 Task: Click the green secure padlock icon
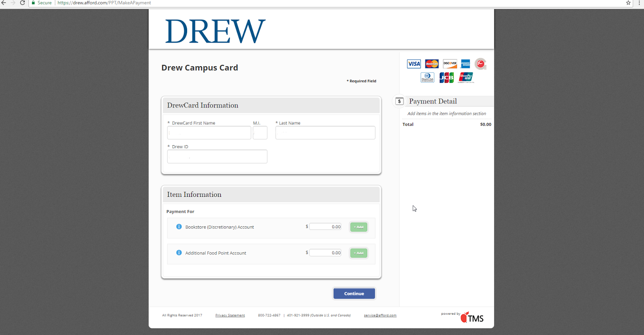pyautogui.click(x=33, y=3)
